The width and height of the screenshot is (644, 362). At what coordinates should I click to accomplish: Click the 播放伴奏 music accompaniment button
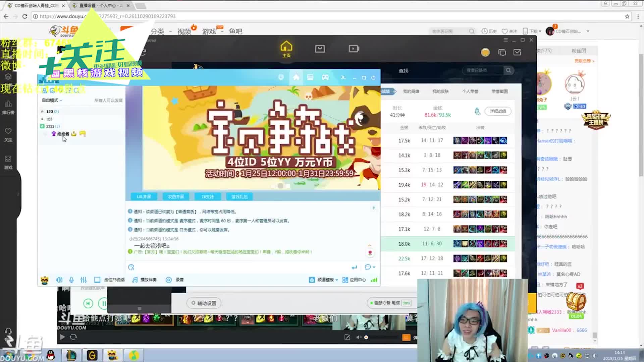[144, 280]
